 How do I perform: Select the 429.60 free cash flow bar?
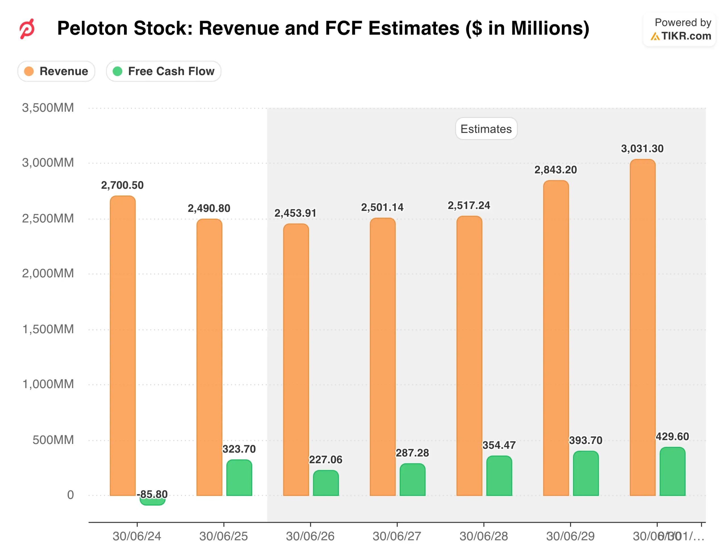point(673,472)
